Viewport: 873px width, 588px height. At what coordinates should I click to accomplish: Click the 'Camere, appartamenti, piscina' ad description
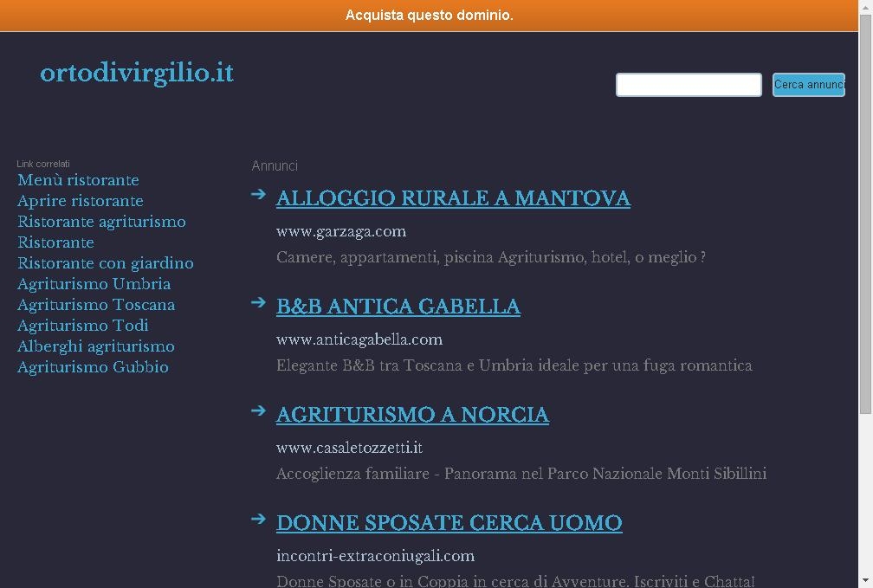point(491,257)
